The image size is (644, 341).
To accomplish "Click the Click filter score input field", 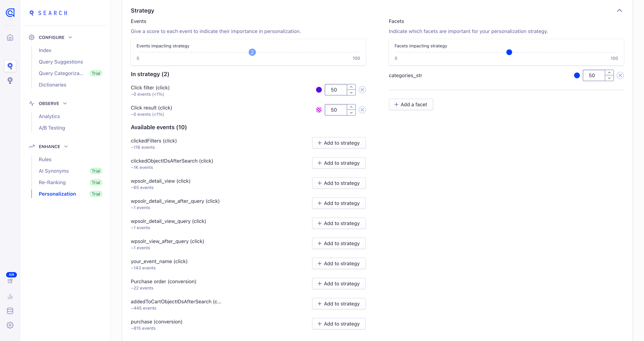I will [336, 90].
